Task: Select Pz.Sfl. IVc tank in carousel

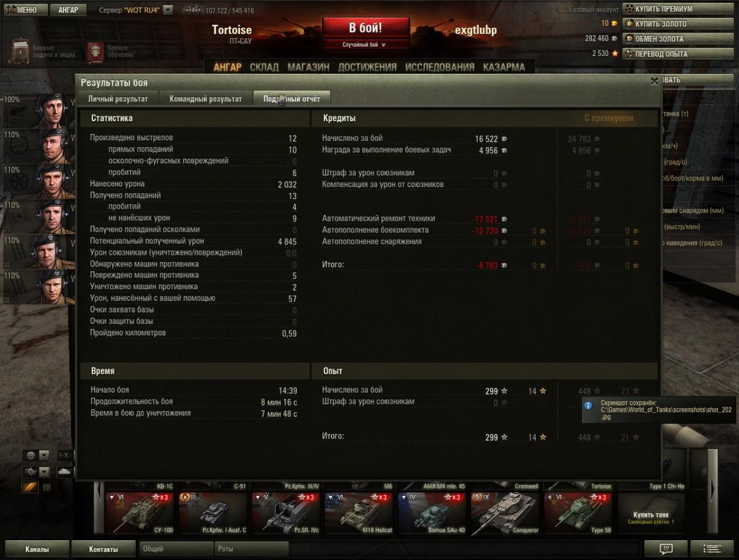Action: pos(286,513)
